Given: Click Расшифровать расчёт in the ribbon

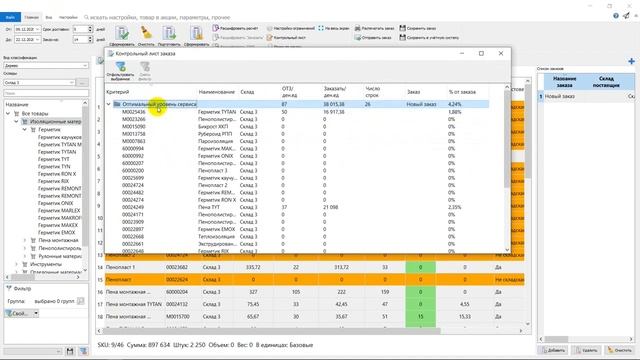Looking at the screenshot, I should point(235,28).
